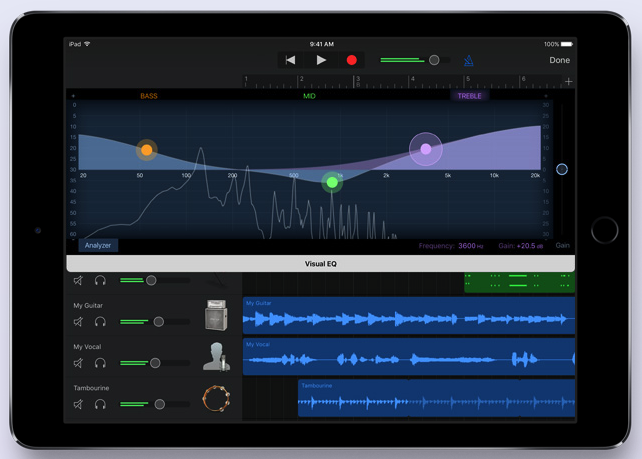642x459 pixels.
Task: Select the purple Treble EQ handle
Action: pos(426,149)
